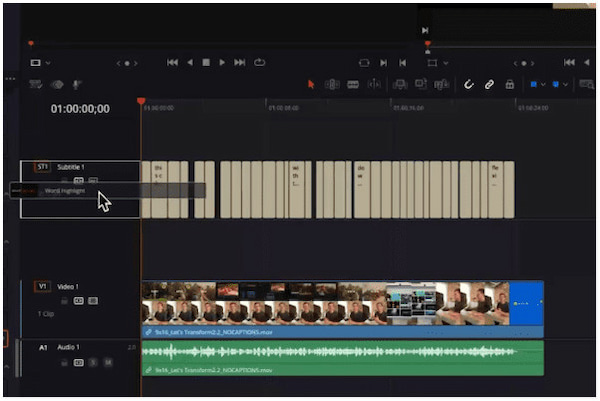
Task: Click the Position Lock padlock icon
Action: pos(510,85)
